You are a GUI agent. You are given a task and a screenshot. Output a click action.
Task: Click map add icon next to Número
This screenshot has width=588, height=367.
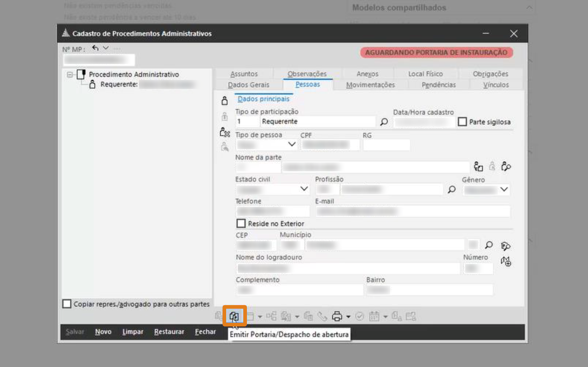[x=506, y=261]
